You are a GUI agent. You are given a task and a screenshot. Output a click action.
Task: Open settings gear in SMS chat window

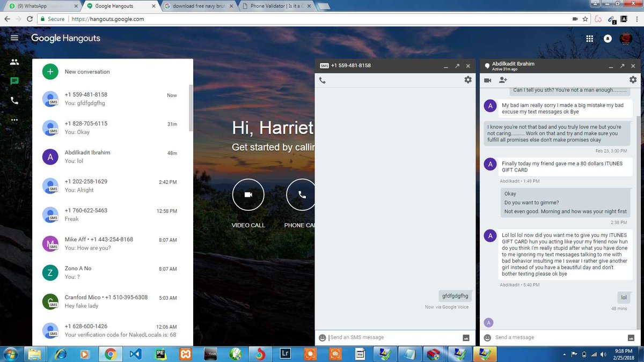tap(468, 79)
